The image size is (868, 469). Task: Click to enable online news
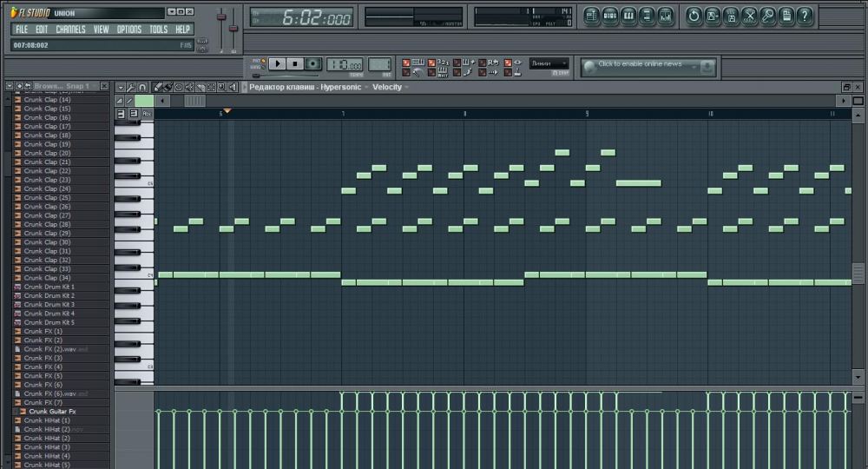[x=640, y=63]
